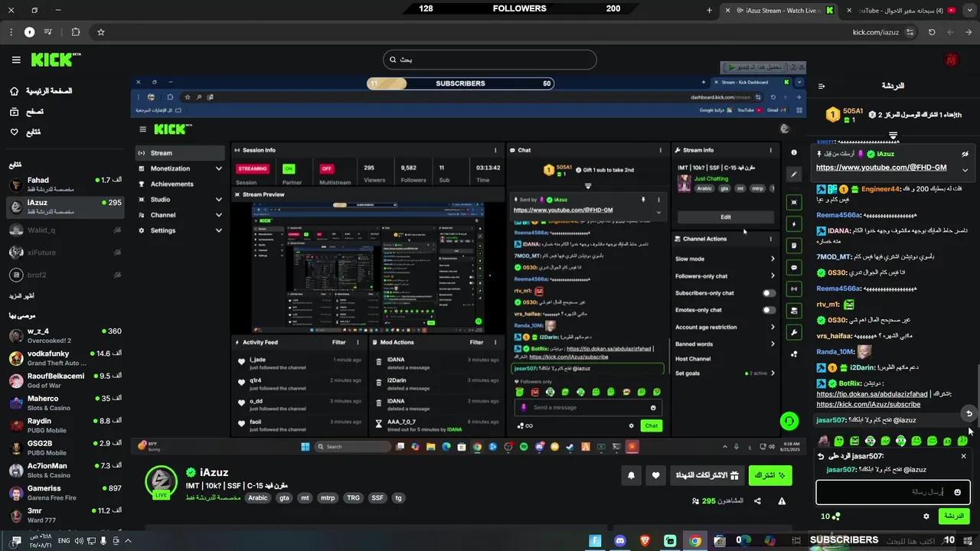This screenshot has width=980, height=551.
Task: Click the TRG tag under stream title
Action: tap(353, 497)
